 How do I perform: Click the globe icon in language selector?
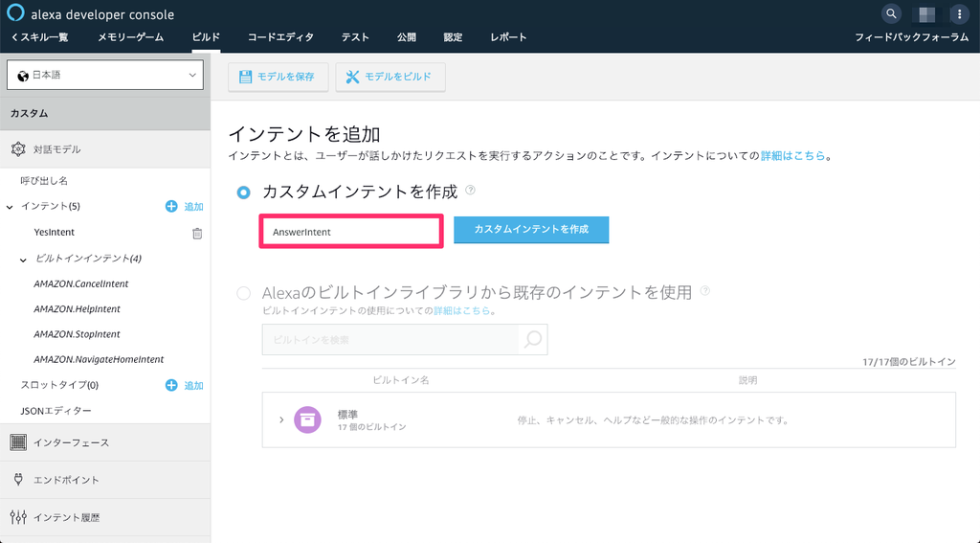23,76
